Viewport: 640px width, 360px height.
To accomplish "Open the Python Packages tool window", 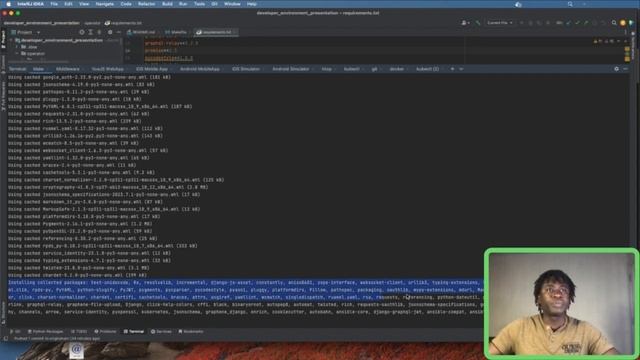I will [45, 331].
